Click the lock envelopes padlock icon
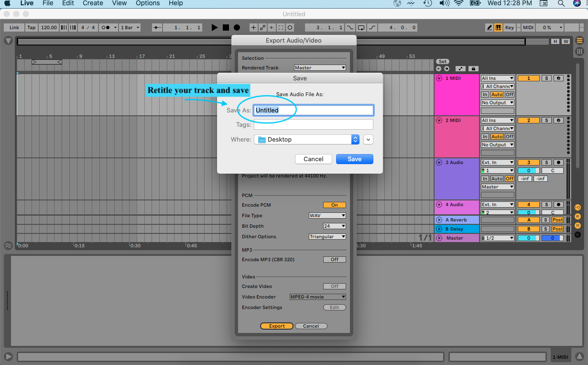 click(x=473, y=68)
